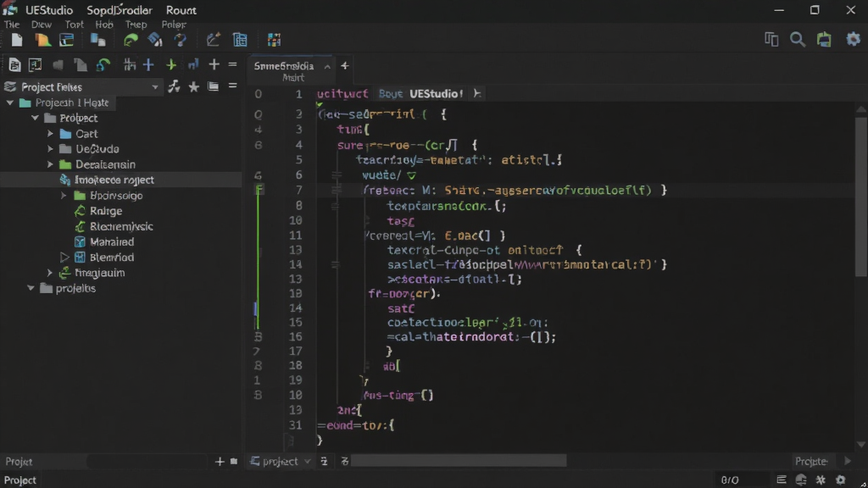Expand the Blemriod item

[x=64, y=258]
